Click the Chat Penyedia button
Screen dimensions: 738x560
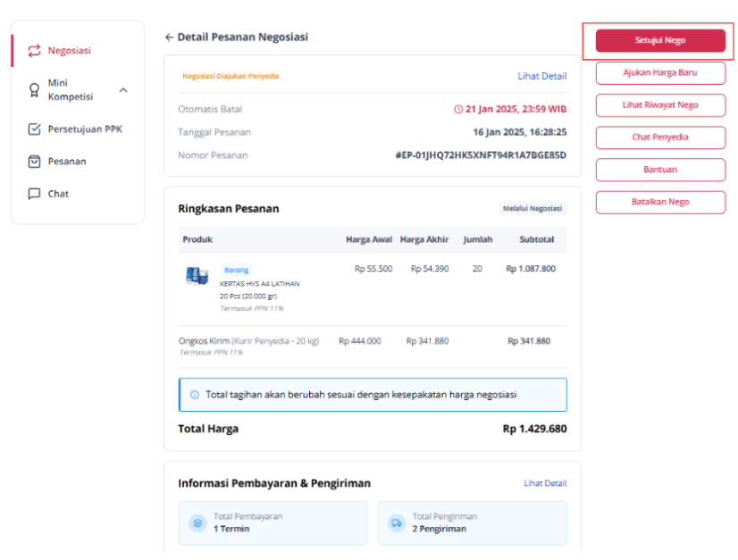pyautogui.click(x=660, y=138)
